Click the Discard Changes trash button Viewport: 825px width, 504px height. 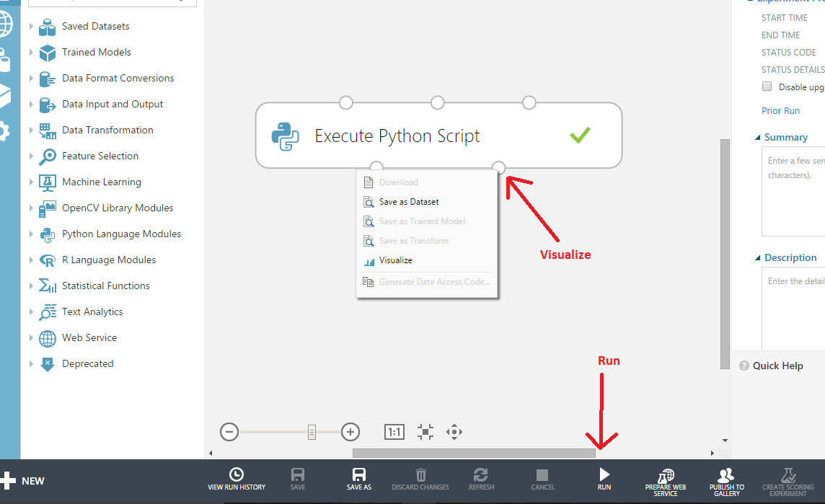click(x=420, y=479)
